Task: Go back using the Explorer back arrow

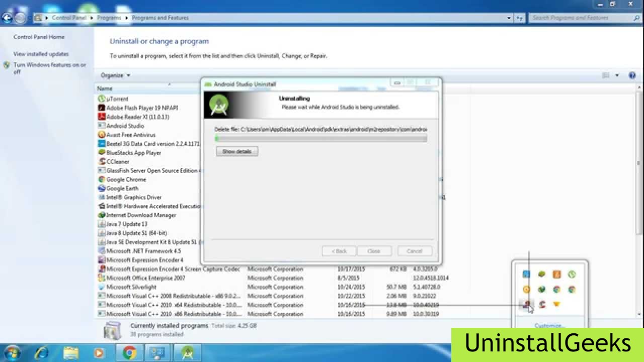Action: (x=7, y=18)
